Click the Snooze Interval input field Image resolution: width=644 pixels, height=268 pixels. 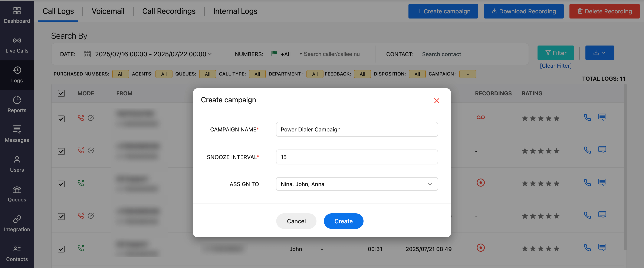click(x=356, y=157)
